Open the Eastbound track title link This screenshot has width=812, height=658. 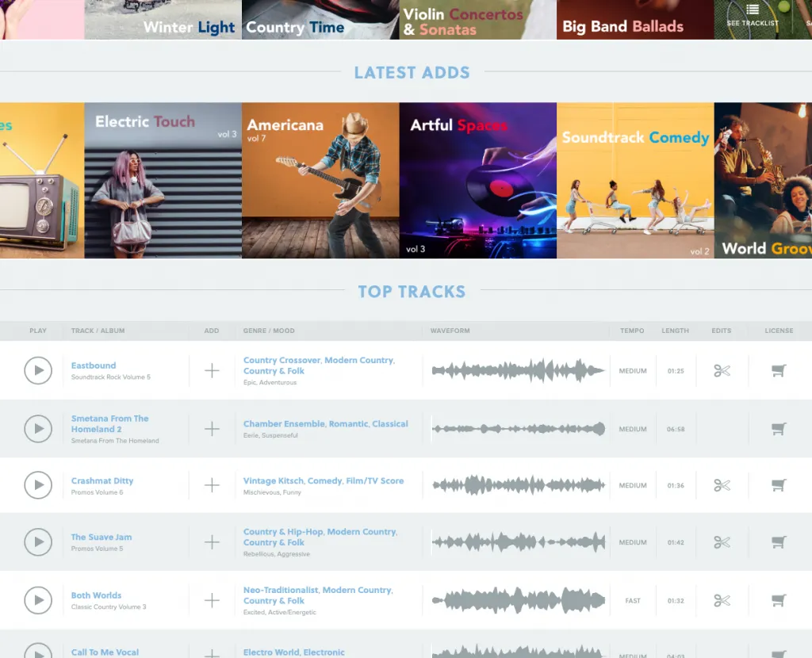pyautogui.click(x=94, y=365)
